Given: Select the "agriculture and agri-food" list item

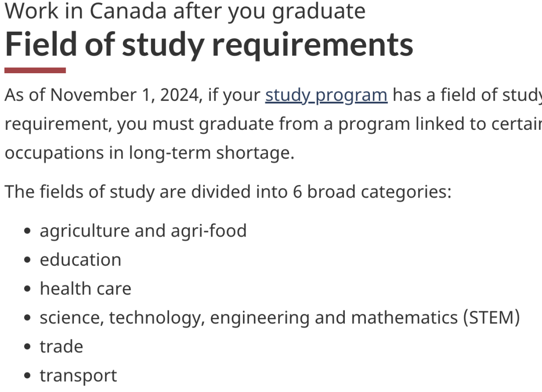Looking at the screenshot, I should [x=143, y=231].
